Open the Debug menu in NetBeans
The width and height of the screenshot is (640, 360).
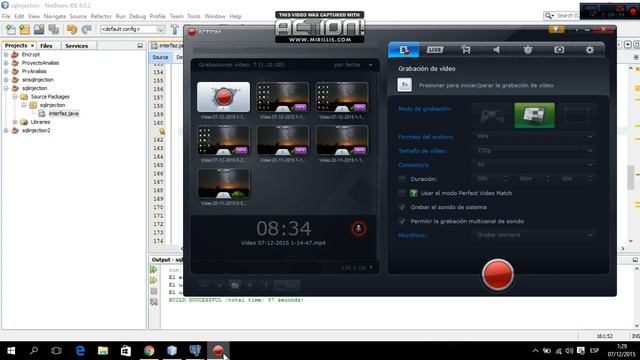tap(138, 16)
